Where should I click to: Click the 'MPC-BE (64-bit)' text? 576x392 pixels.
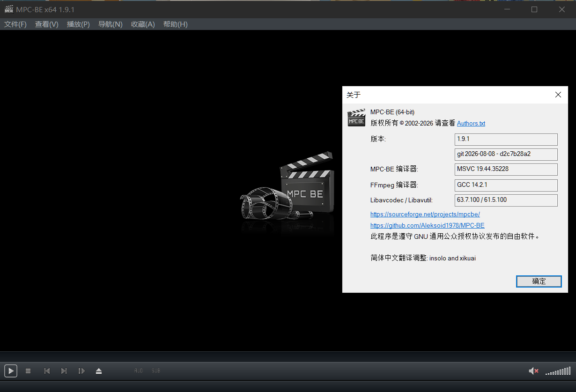(392, 112)
